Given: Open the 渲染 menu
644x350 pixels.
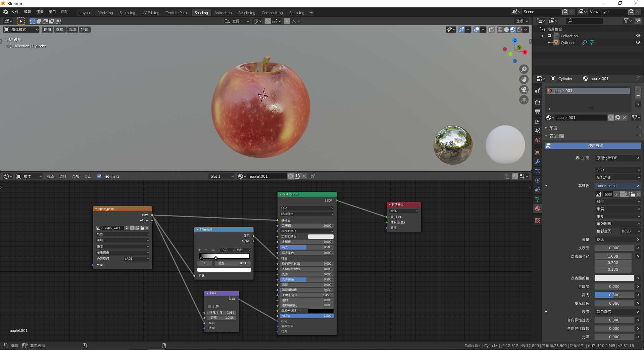Looking at the screenshot, I should [40, 12].
